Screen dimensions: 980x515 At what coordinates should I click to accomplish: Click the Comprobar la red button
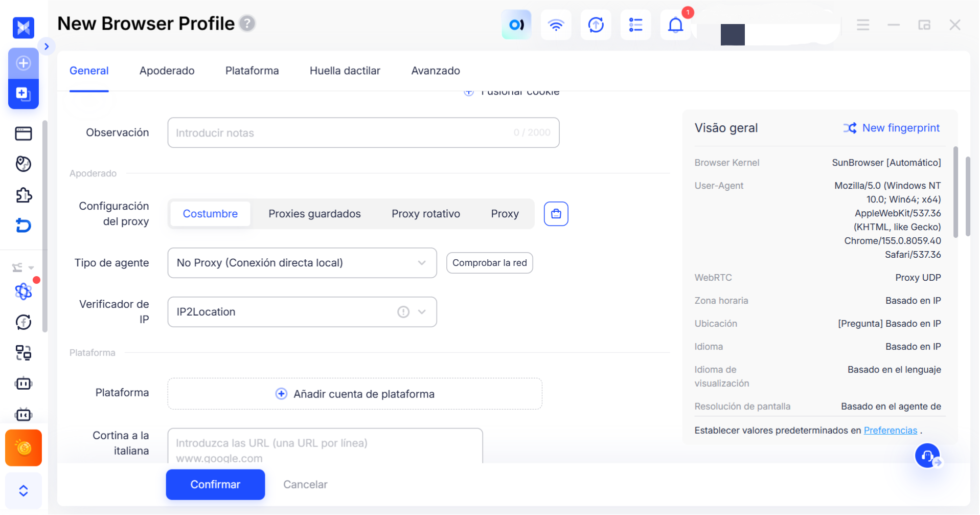point(490,263)
